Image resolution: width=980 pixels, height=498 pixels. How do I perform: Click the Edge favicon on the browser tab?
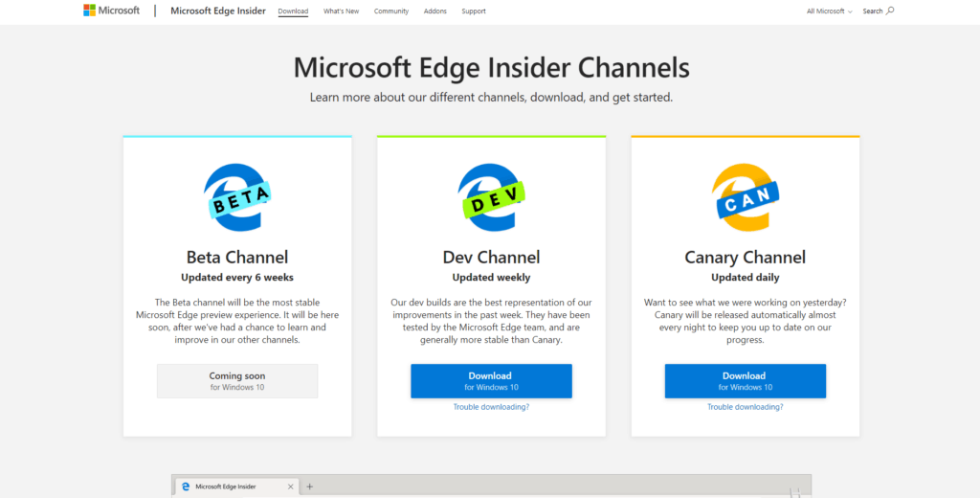[x=186, y=487]
